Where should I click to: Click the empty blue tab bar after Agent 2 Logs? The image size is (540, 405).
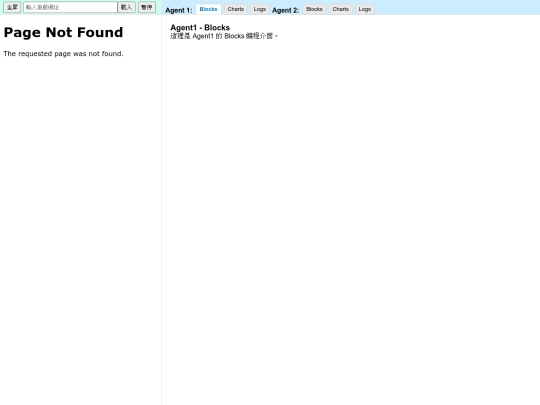point(457,7)
